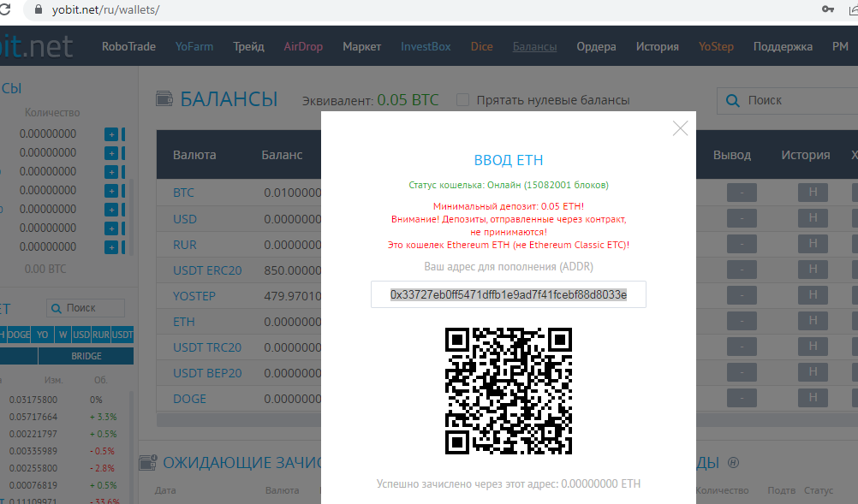The image size is (858, 504).
Task: Click the circled H history icon
Action: [733, 462]
